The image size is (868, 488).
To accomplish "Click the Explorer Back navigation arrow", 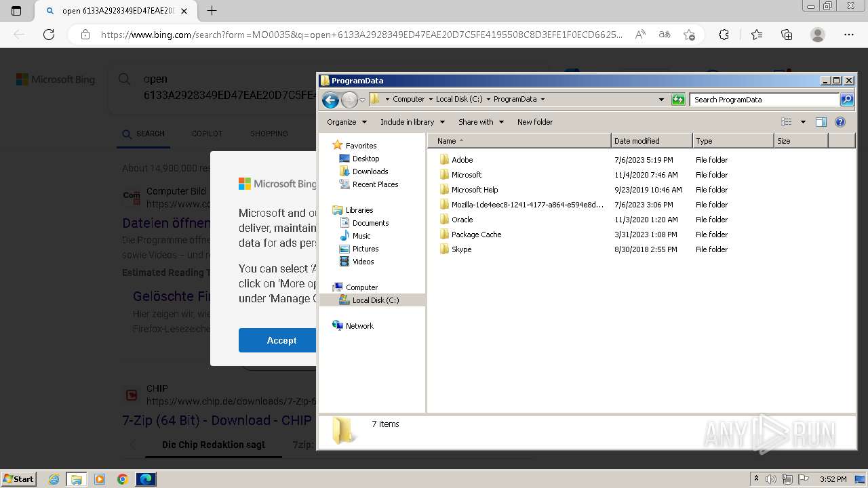I will [330, 100].
